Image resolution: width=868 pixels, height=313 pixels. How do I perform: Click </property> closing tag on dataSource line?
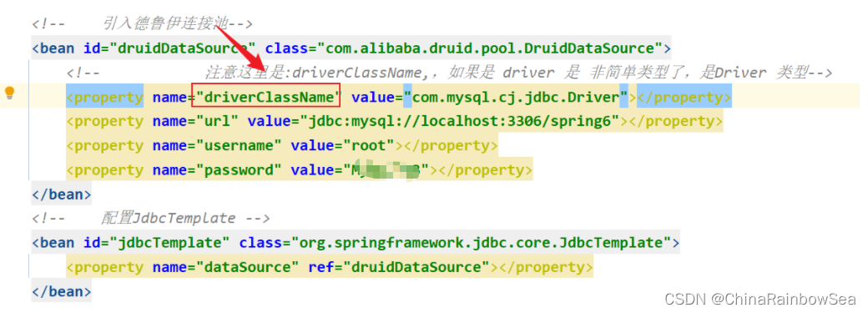tap(546, 267)
